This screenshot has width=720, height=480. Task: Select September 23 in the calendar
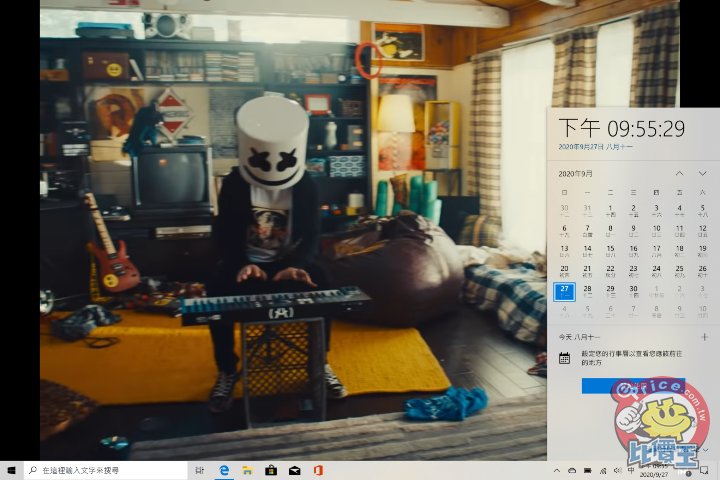(633, 271)
